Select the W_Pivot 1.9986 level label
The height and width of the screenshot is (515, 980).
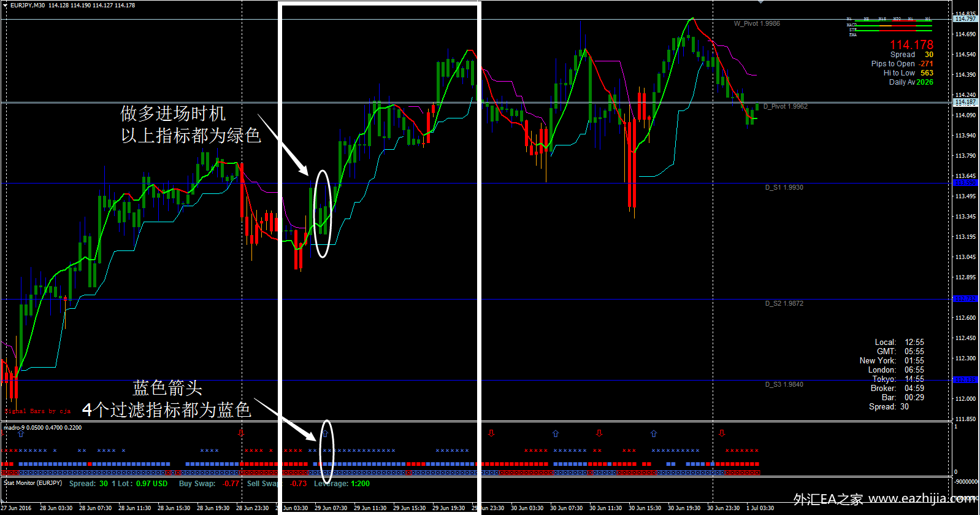coord(757,23)
